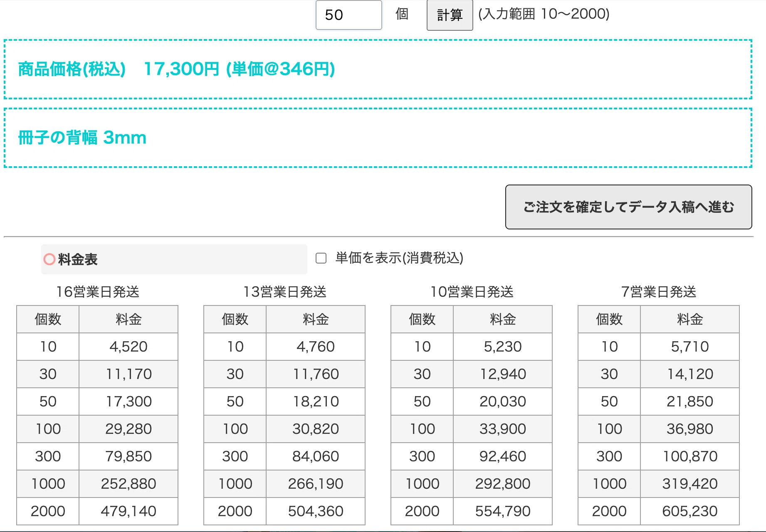Viewport: 766px width, 532px height.
Task: Click price 4,520 in the 16営業日 table
Action: point(128,347)
